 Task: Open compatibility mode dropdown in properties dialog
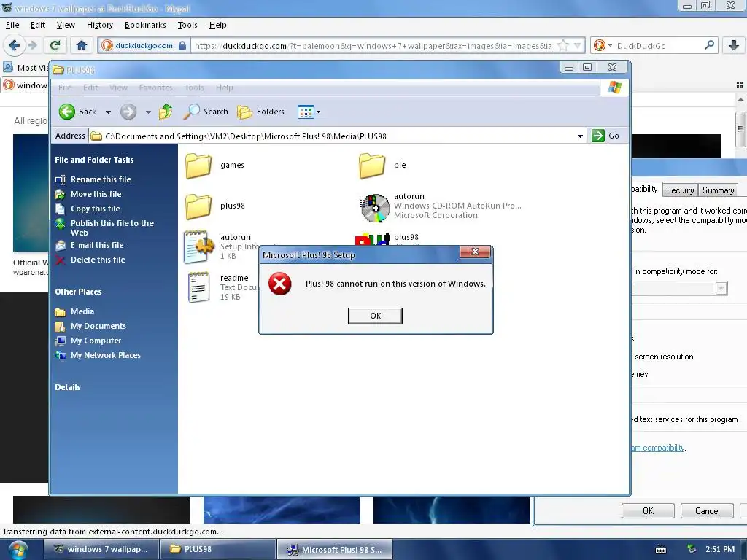(x=721, y=289)
